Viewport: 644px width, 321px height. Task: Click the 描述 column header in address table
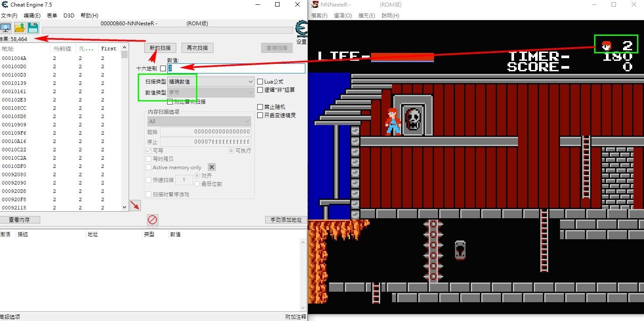click(x=51, y=234)
